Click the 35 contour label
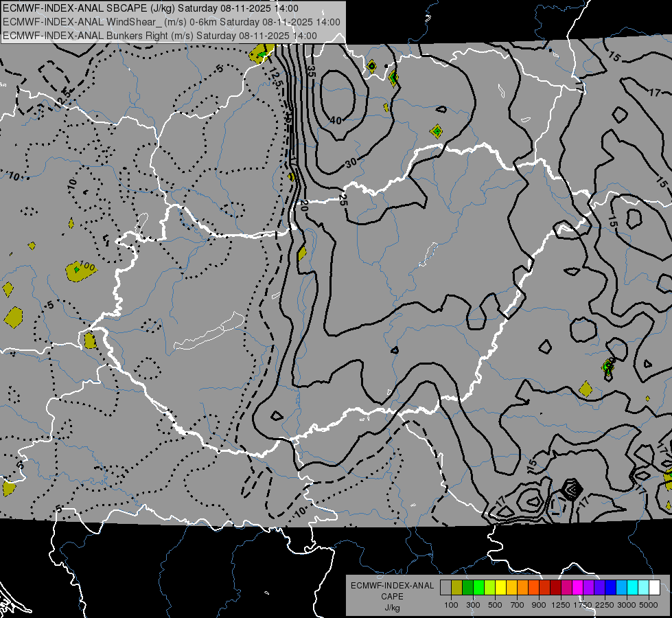672x618 pixels. tap(311, 70)
